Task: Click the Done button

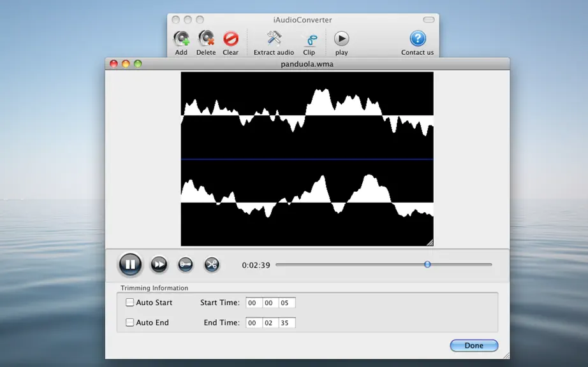Action: [x=474, y=345]
